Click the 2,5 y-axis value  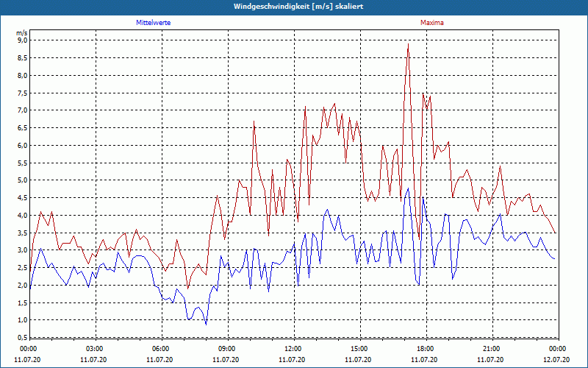pyautogui.click(x=23, y=268)
